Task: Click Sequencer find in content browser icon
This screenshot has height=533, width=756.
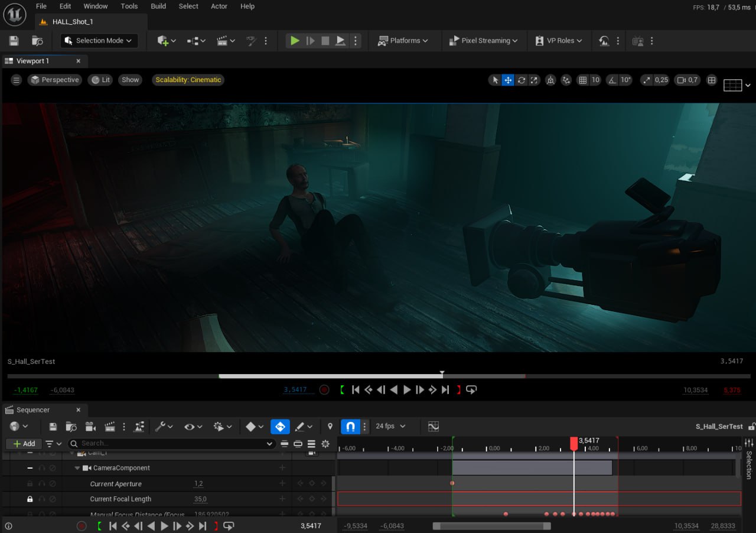Action: pyautogui.click(x=71, y=426)
